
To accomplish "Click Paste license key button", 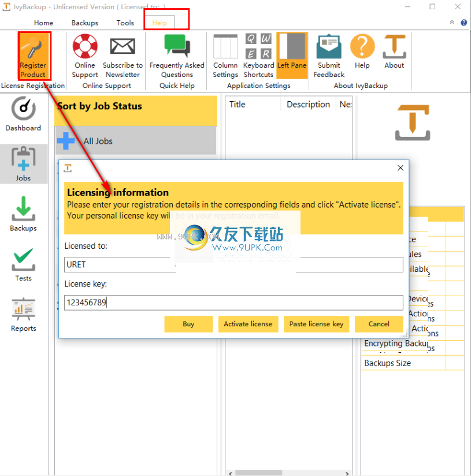I will tap(316, 324).
